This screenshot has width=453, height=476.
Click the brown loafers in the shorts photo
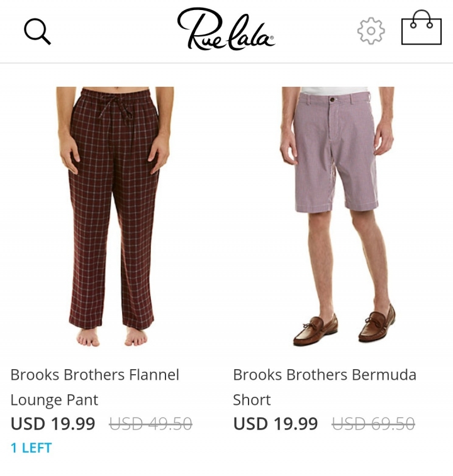pyautogui.click(x=345, y=326)
